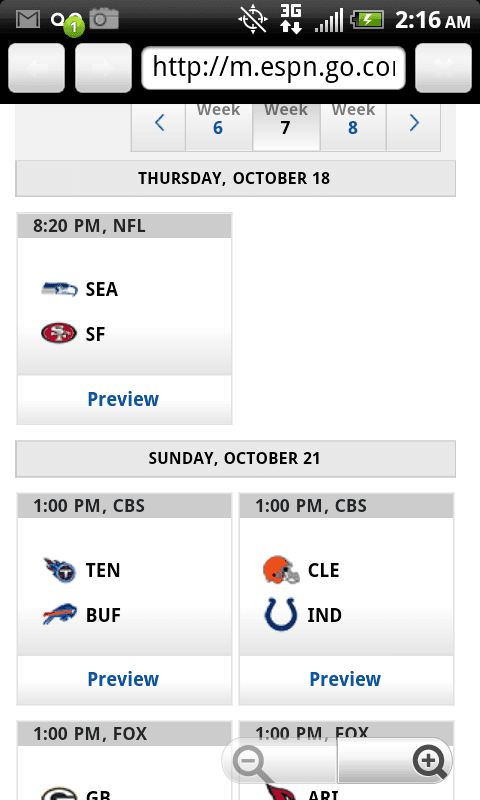The width and height of the screenshot is (480, 800).
Task: Switch to the Week 6 tab
Action: click(218, 123)
